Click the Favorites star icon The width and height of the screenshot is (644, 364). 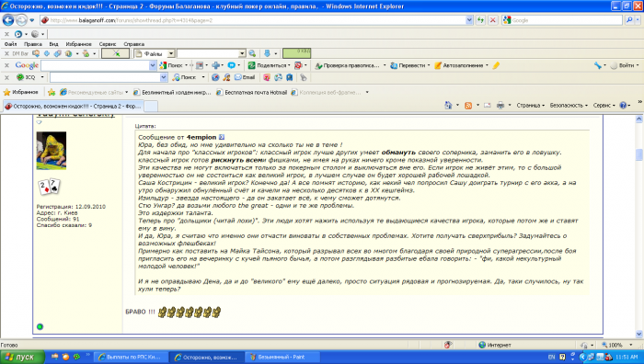(6, 92)
